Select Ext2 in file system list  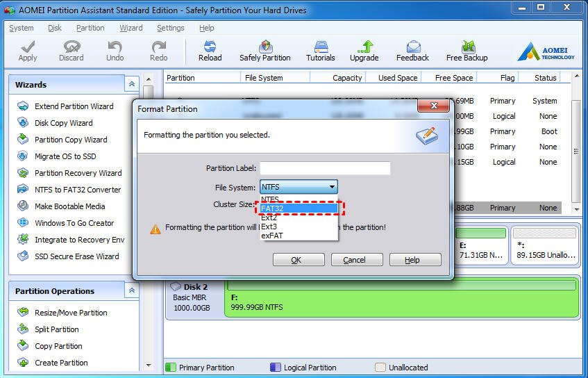pyautogui.click(x=299, y=217)
